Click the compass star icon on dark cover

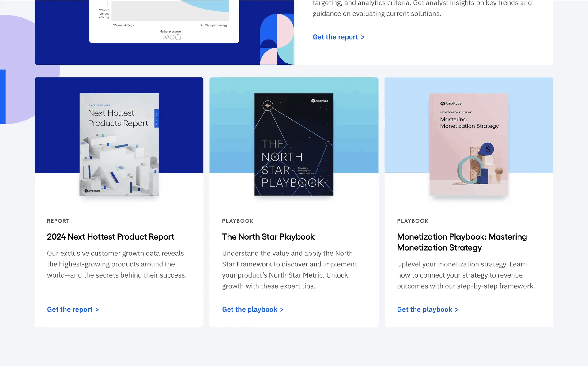[x=268, y=105]
